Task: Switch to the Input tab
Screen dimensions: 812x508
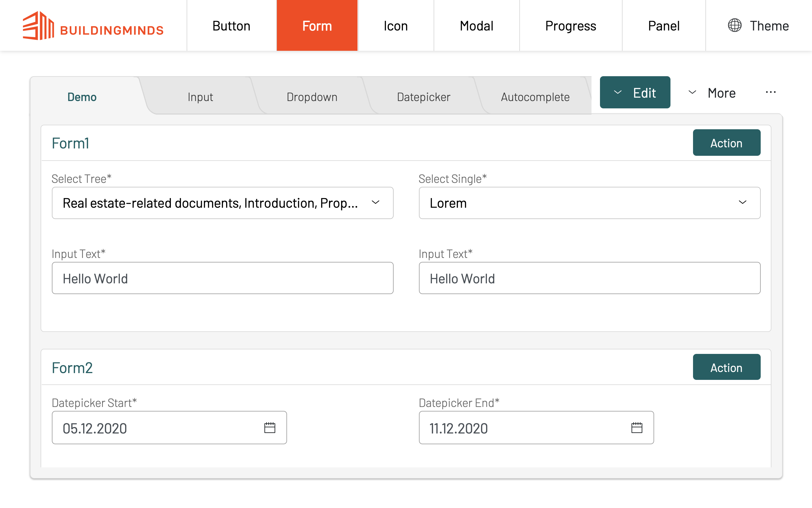Action: [200, 97]
